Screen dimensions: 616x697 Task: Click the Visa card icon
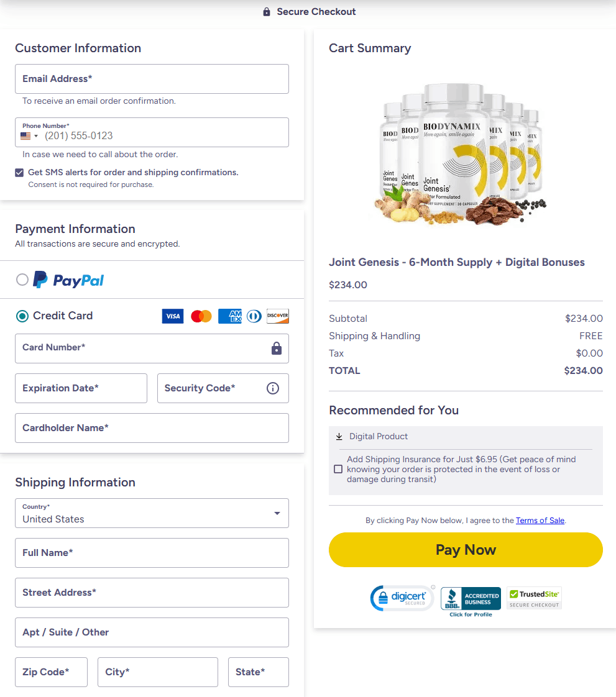click(x=173, y=316)
